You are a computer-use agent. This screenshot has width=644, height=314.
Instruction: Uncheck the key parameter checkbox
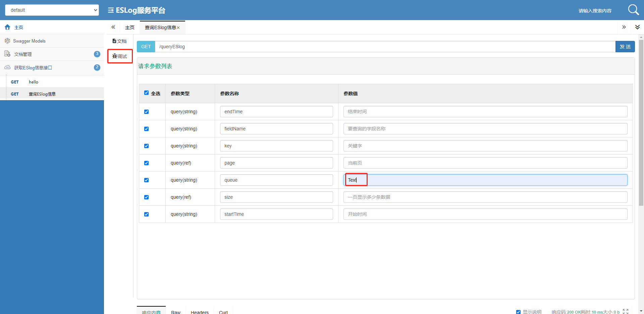(147, 146)
